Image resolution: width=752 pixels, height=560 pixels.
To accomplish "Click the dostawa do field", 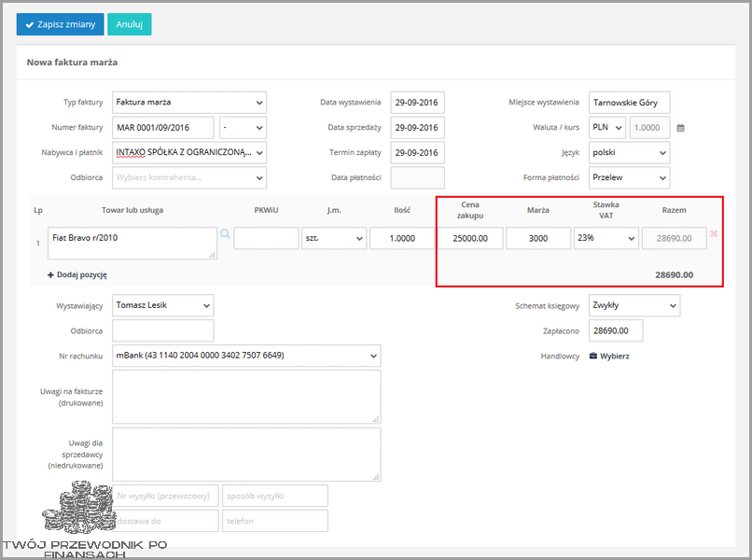I will (x=165, y=521).
